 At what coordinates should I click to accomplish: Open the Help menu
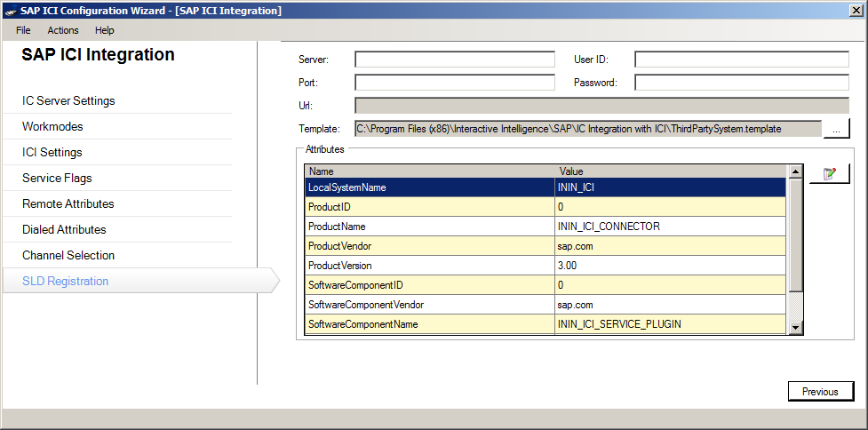[x=105, y=30]
